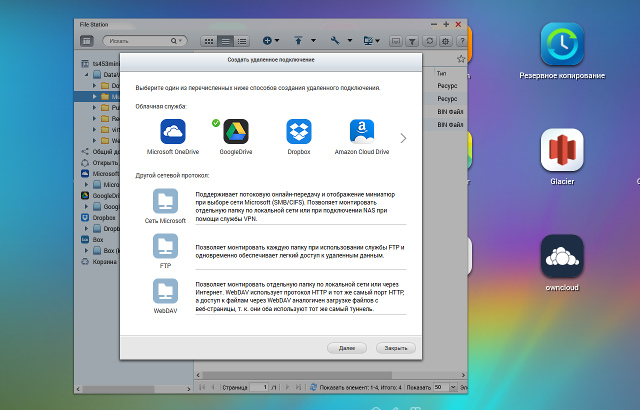
Task: Choose the FTP protocol icon
Action: coord(165,246)
